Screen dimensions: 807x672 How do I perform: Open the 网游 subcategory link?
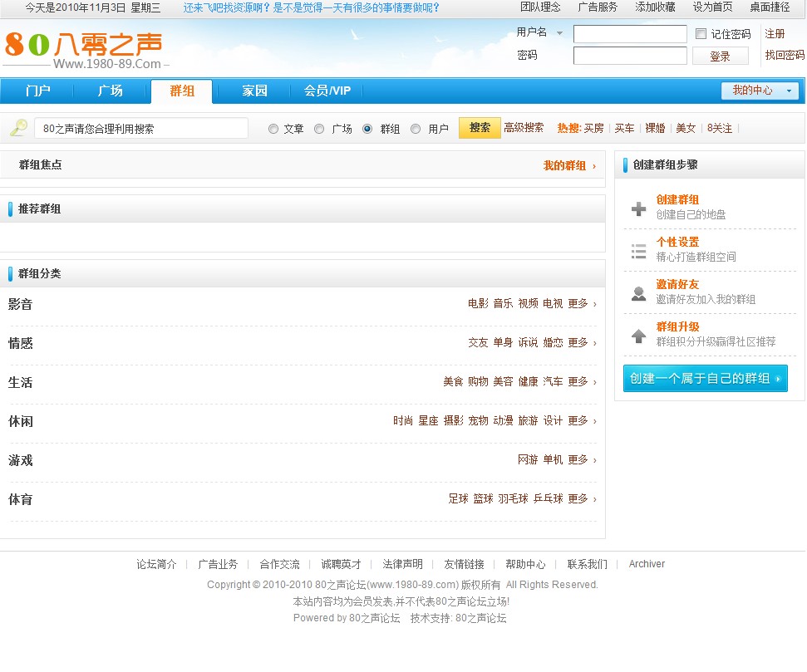coord(528,459)
